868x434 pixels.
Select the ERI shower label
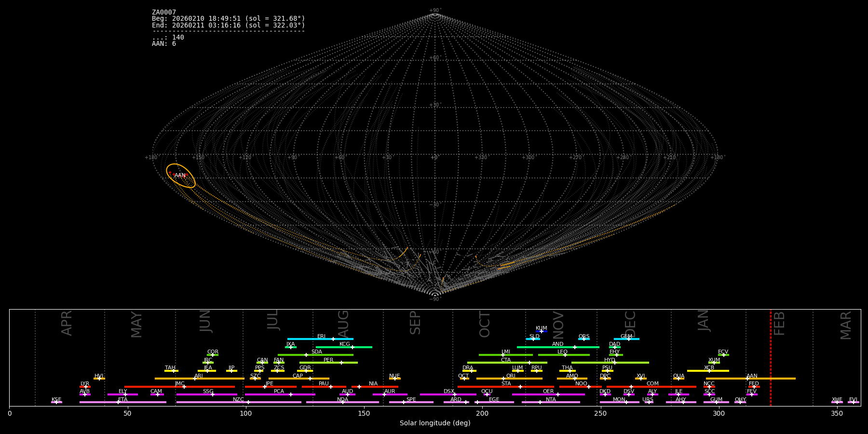click(322, 337)
